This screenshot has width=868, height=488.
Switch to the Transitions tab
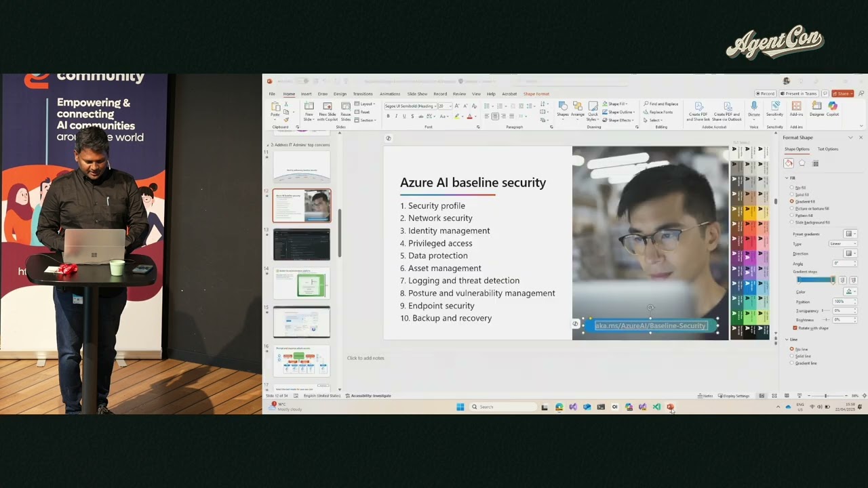coord(363,94)
